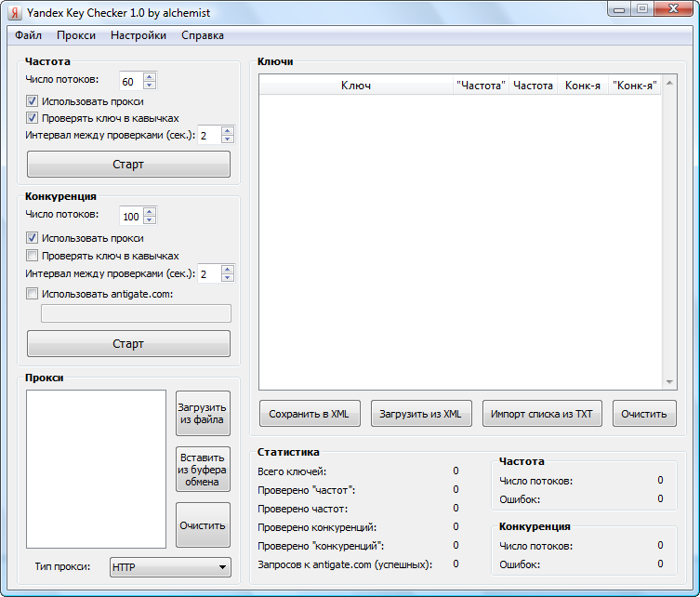Enable 'Проверять ключ в кавычках' under Конкуренция
The height and width of the screenshot is (597, 700).
pos(33,256)
